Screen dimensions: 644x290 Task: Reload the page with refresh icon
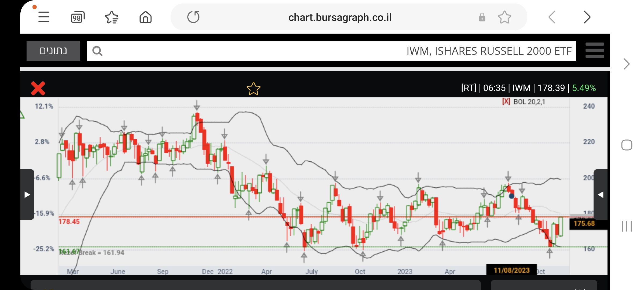[x=193, y=17]
